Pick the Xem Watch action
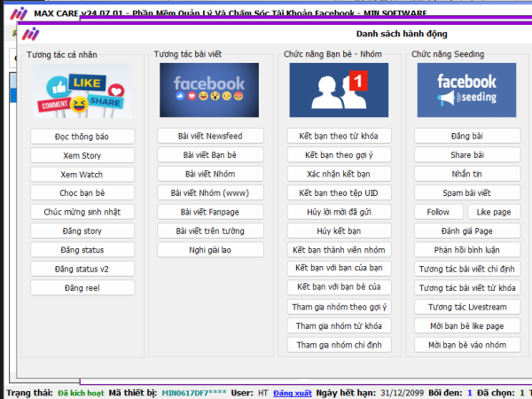 pos(82,175)
